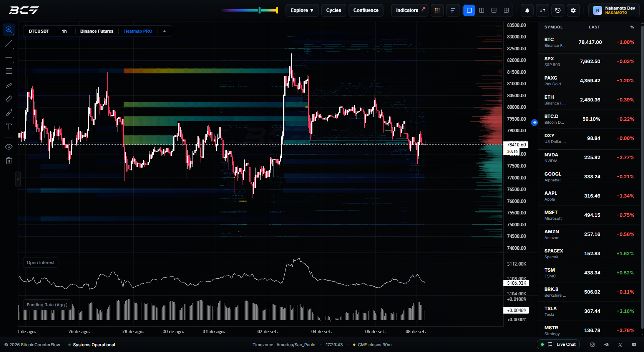Delete drawings with trash icon
This screenshot has width=644, height=352.
pyautogui.click(x=9, y=161)
